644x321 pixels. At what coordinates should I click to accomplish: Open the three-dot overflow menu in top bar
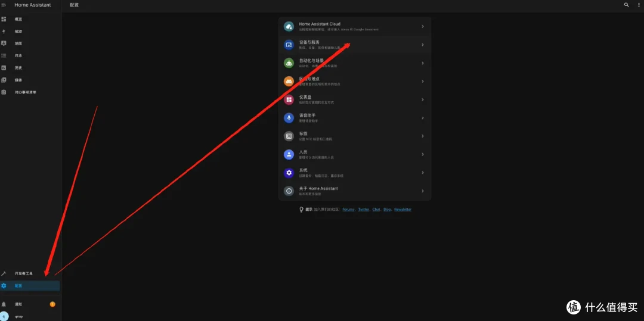638,5
